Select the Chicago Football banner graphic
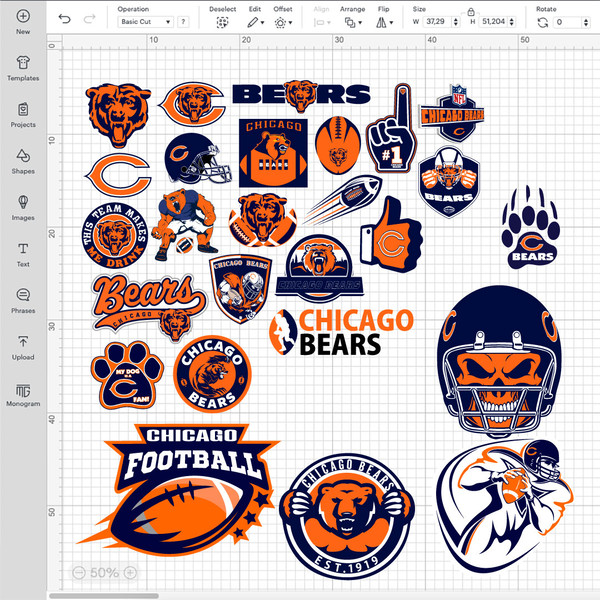The image size is (600, 600). (x=179, y=490)
